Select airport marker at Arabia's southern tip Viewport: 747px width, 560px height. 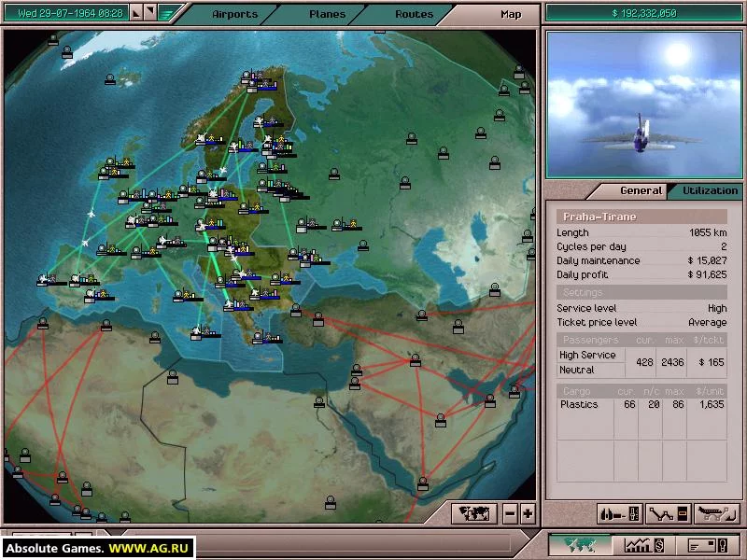(423, 484)
